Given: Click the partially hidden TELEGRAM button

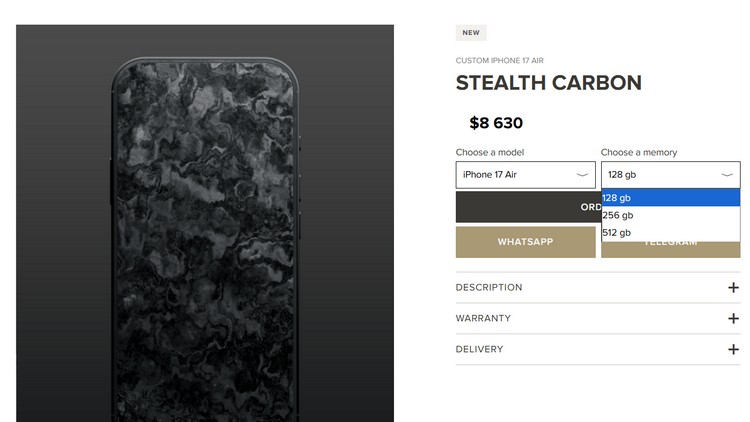Looking at the screenshot, I should tap(671, 250).
